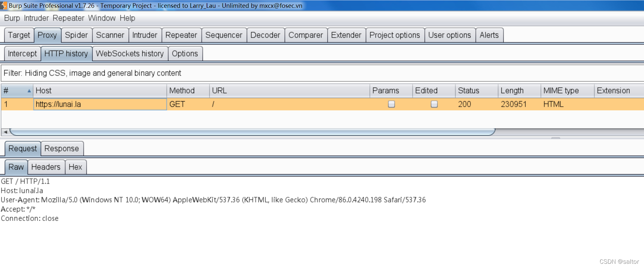Open the Comparer tab
Image resolution: width=644 pixels, height=267 pixels.
[306, 35]
